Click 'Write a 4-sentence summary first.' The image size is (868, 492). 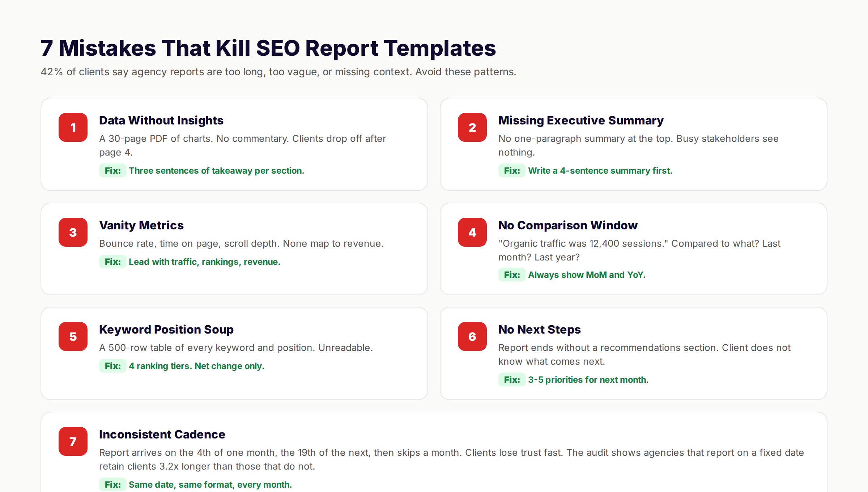pyautogui.click(x=600, y=171)
